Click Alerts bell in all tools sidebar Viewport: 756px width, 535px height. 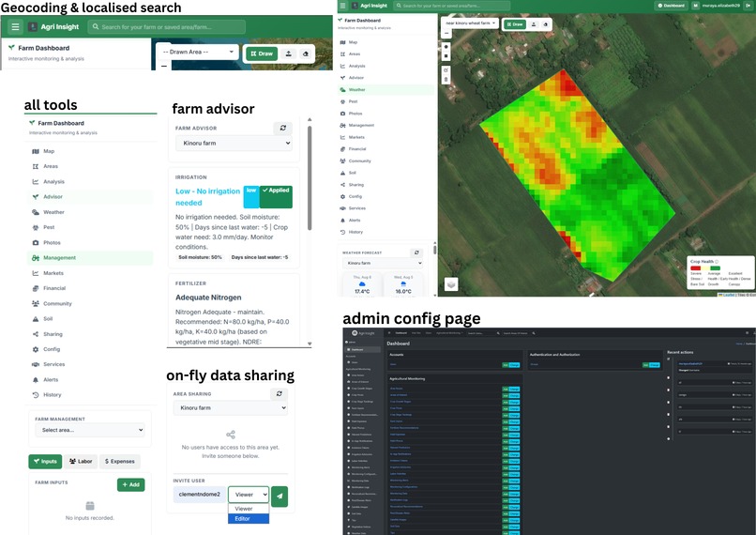click(36, 379)
